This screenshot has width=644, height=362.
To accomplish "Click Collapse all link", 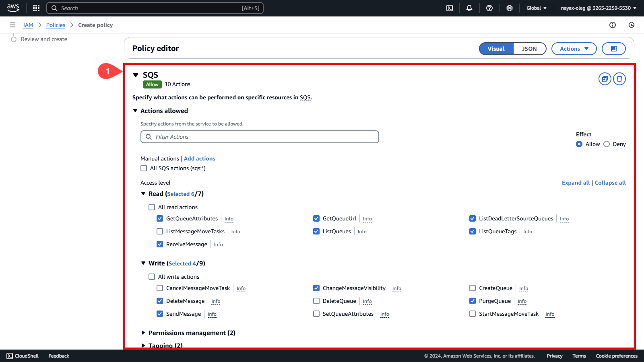I will tap(610, 183).
